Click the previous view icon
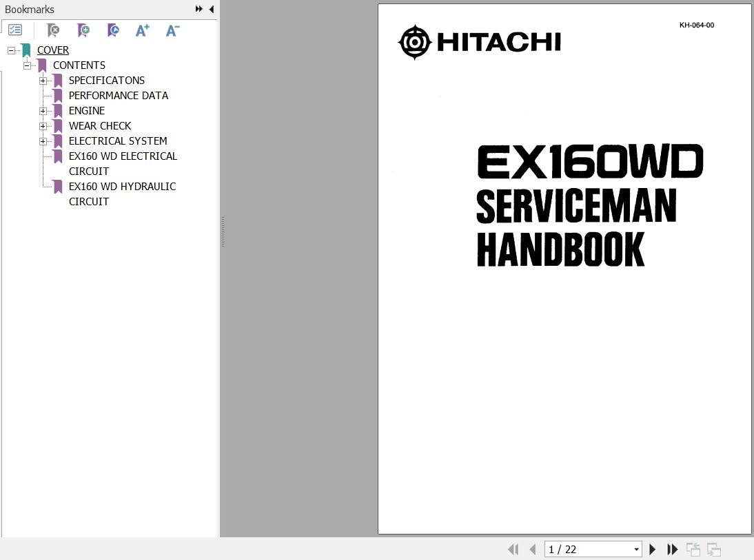 [693, 549]
